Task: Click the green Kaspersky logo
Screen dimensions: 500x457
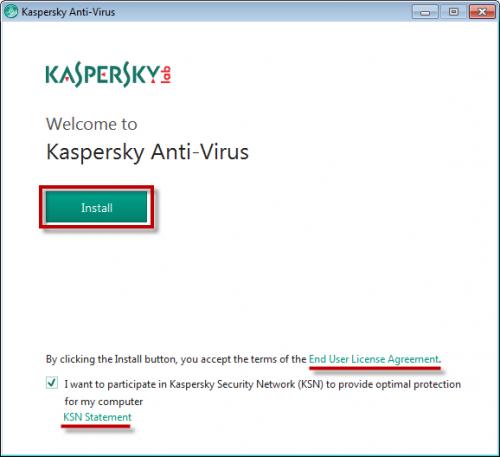Action: pyautogui.click(x=103, y=74)
